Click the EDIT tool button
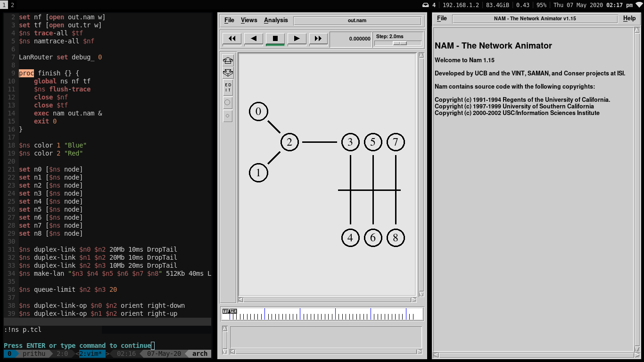Viewport: 644px width, 362px height. click(228, 88)
